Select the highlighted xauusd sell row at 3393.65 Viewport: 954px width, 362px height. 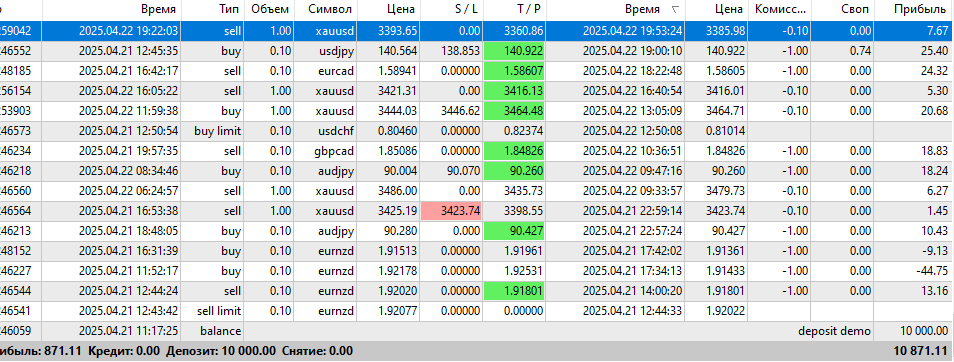click(x=477, y=31)
